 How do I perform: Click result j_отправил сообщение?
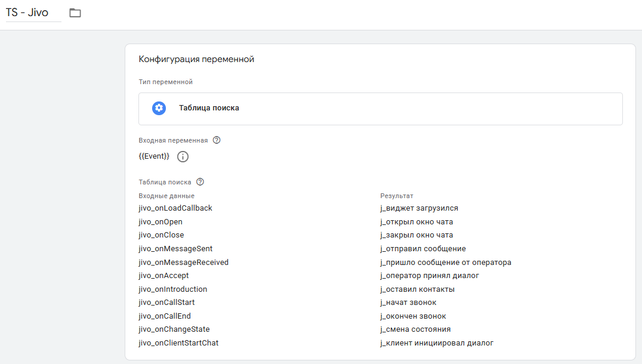tap(423, 249)
